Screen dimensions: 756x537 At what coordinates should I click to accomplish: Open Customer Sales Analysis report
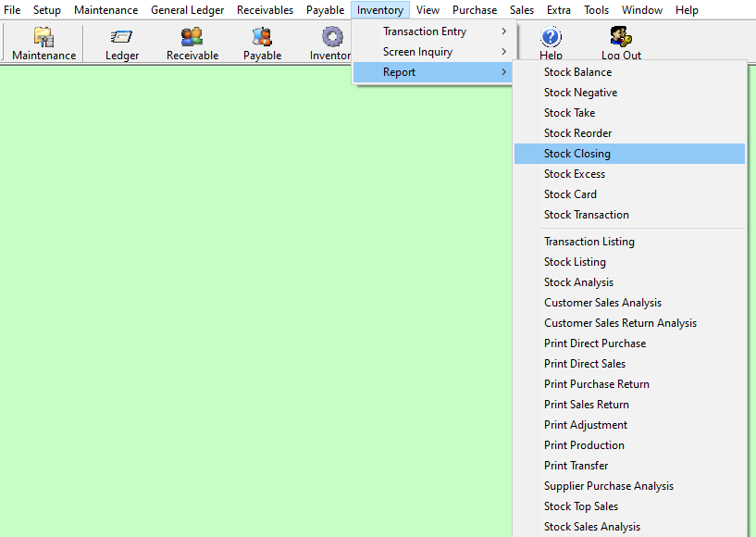629,303
